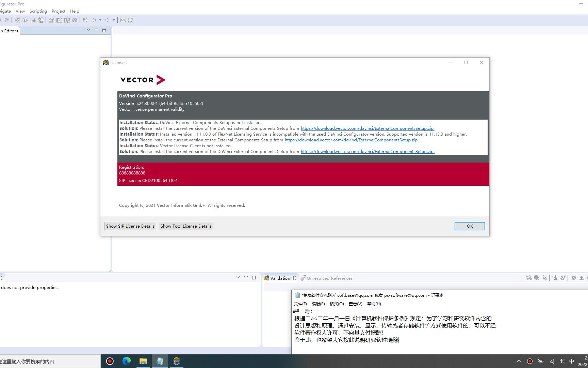This screenshot has width=588, height=368.
Task: Open Notepad from the taskbar
Action: coord(160,361)
